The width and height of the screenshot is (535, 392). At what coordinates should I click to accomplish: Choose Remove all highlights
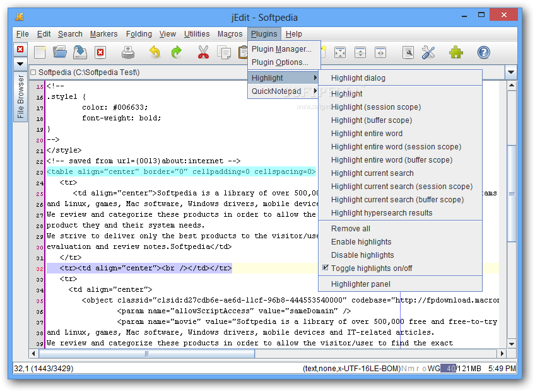(400, 229)
